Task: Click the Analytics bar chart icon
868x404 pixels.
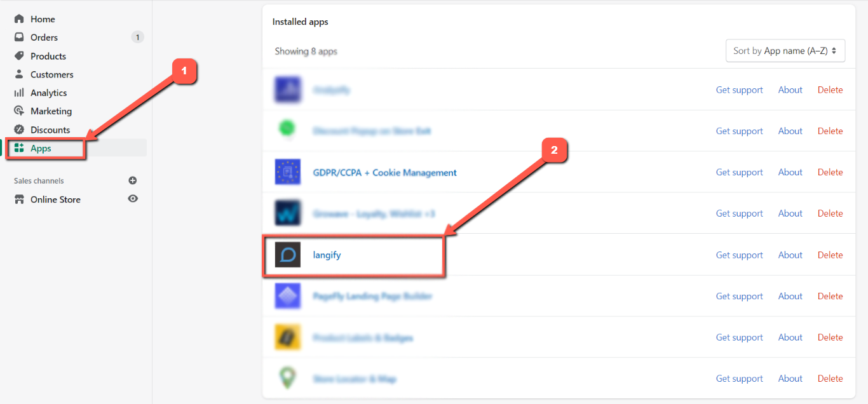Action: [x=19, y=93]
